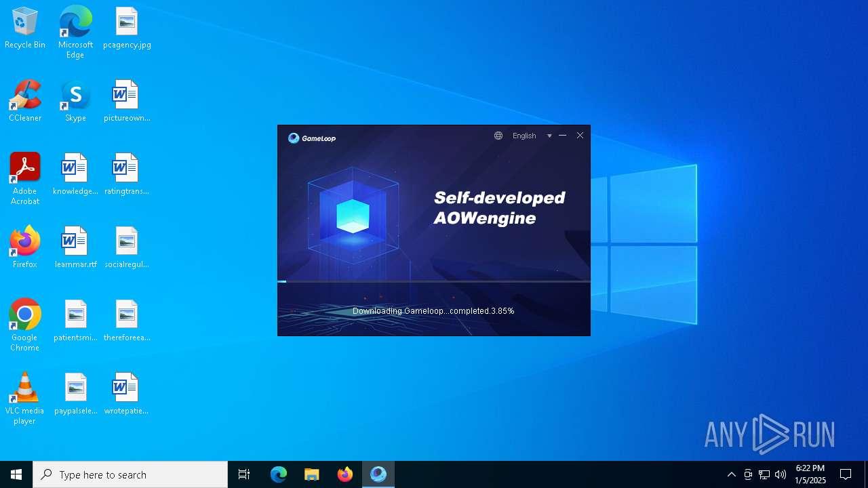Open Skype desktop shortcut
Viewport: 868px width, 488px height.
coord(75,102)
